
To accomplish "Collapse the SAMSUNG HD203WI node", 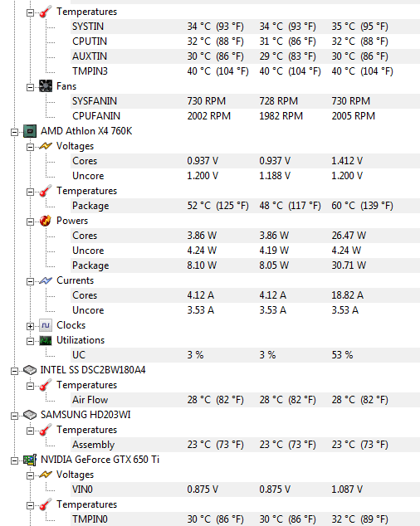I will tap(14, 416).
